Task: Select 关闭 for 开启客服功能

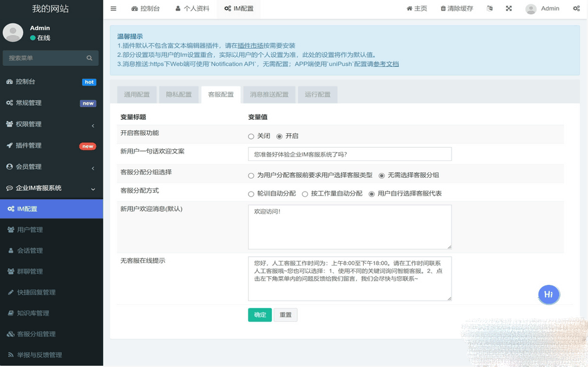Action: click(251, 137)
